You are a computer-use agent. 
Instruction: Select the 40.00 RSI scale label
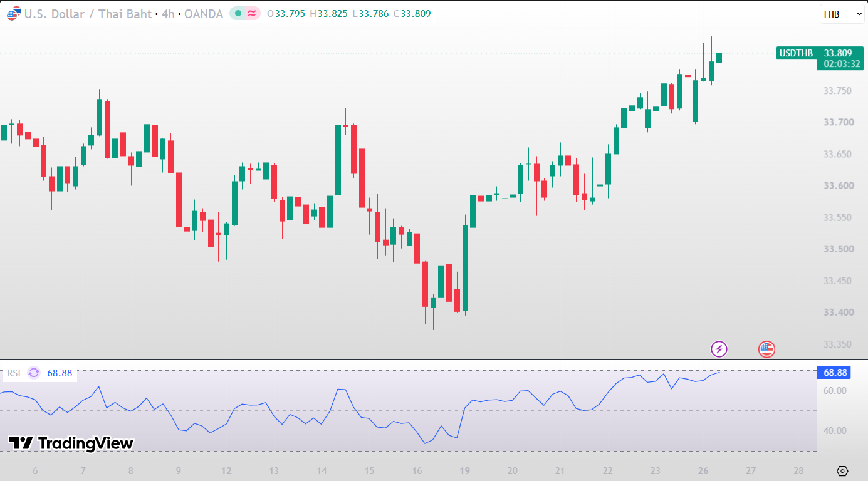click(x=835, y=431)
